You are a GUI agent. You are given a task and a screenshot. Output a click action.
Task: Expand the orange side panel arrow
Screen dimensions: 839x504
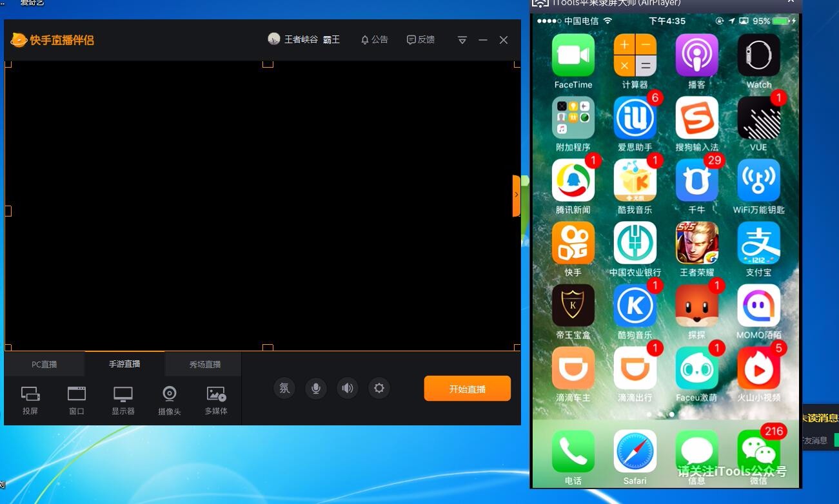[x=516, y=195]
